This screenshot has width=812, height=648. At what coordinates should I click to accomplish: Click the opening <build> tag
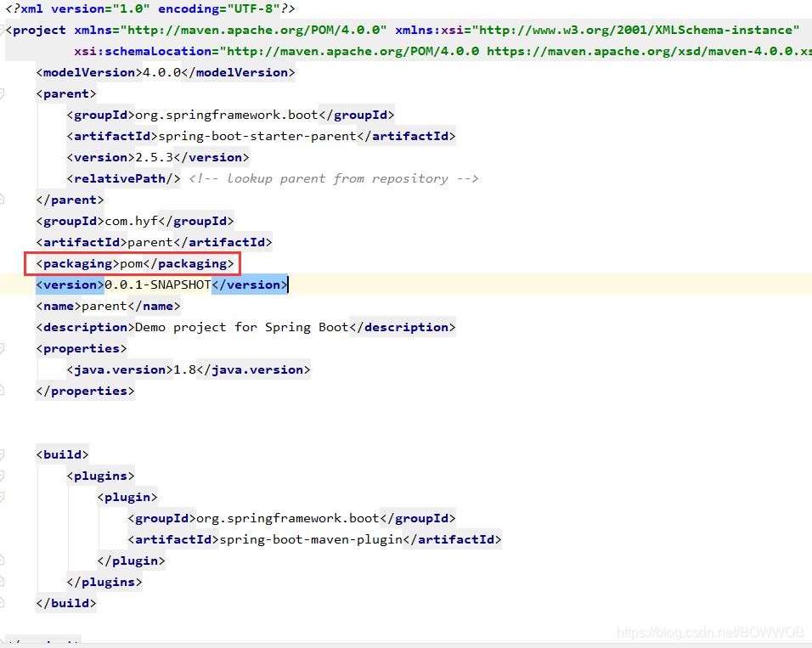point(62,455)
